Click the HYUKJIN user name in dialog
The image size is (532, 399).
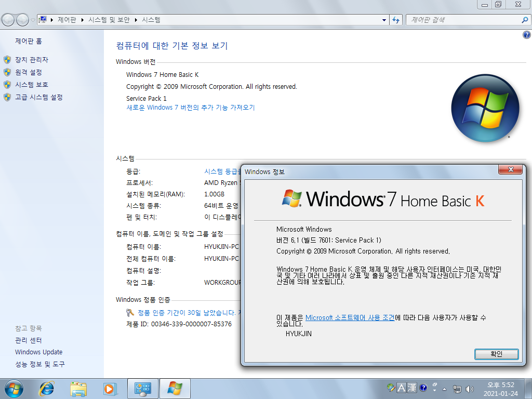click(x=299, y=334)
